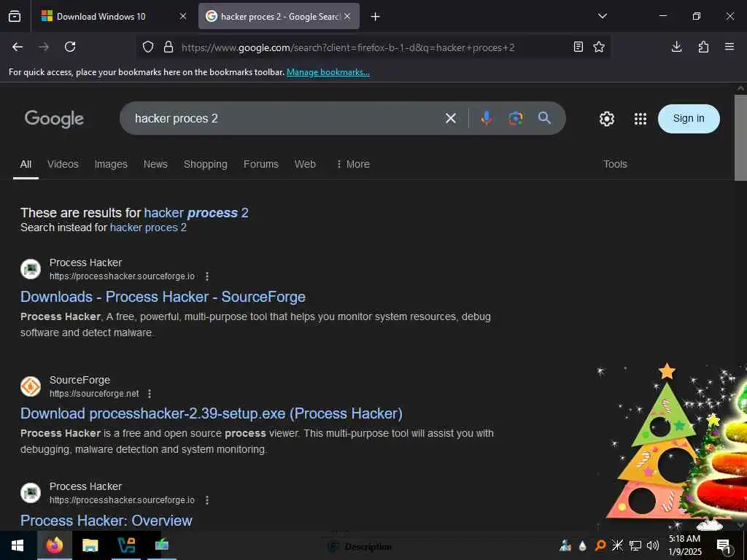Click the page vertical scrollbar thumb
This screenshot has height=560, width=747.
point(740,138)
